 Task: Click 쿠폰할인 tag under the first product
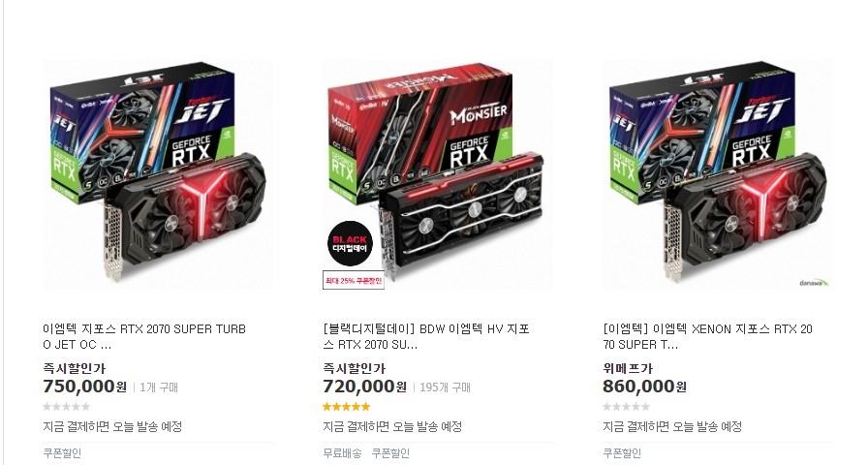(63, 453)
